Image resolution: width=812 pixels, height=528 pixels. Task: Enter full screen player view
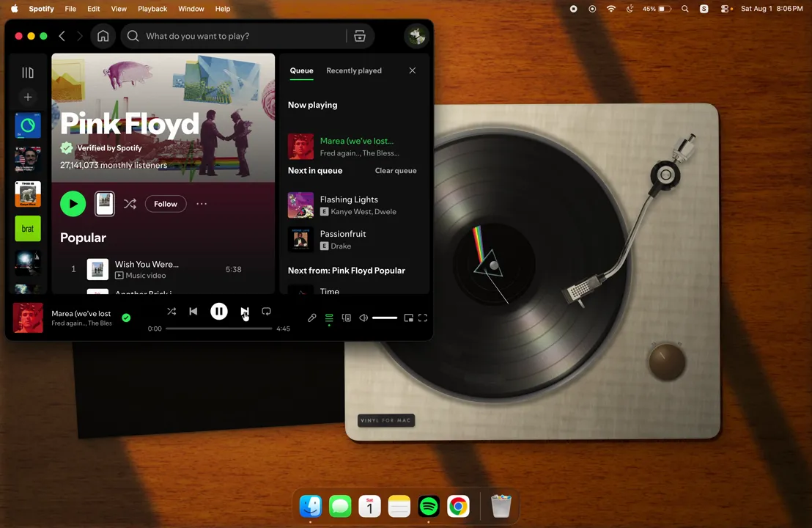coord(423,318)
